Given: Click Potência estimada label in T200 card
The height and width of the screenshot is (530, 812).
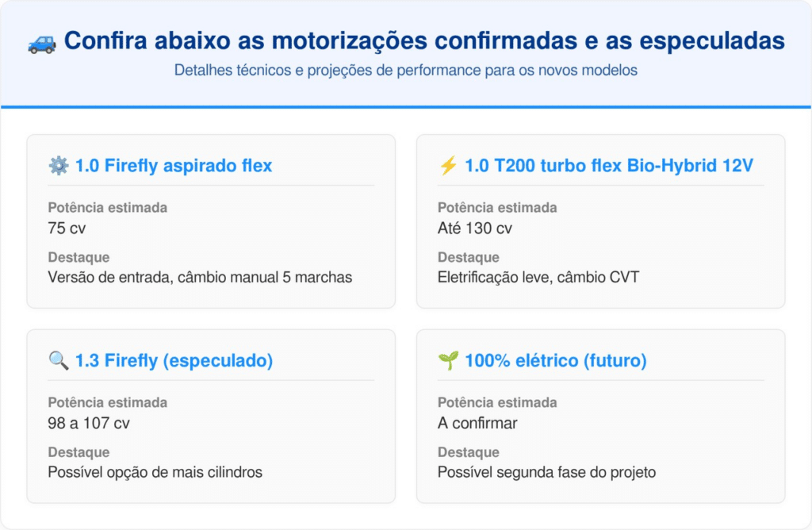Looking at the screenshot, I should point(497,208).
